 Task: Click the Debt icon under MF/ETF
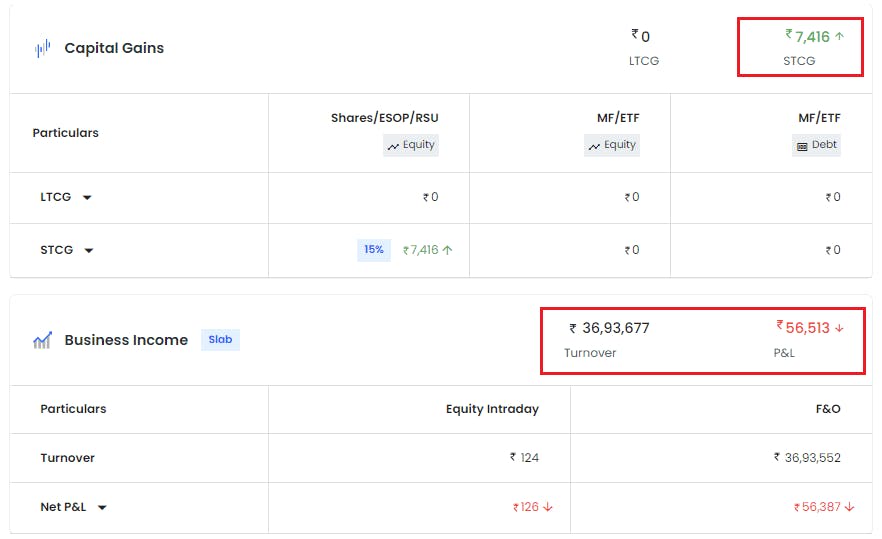coord(802,146)
